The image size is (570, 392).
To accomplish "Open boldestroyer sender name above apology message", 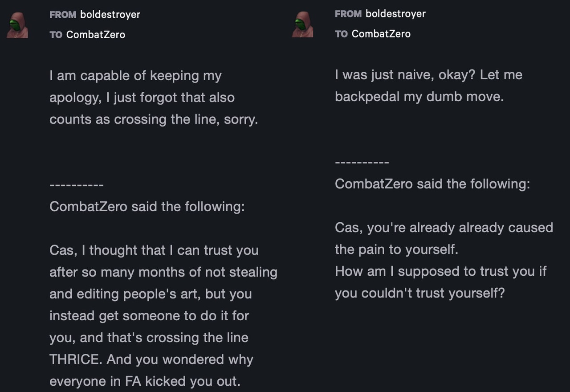I will tap(110, 15).
